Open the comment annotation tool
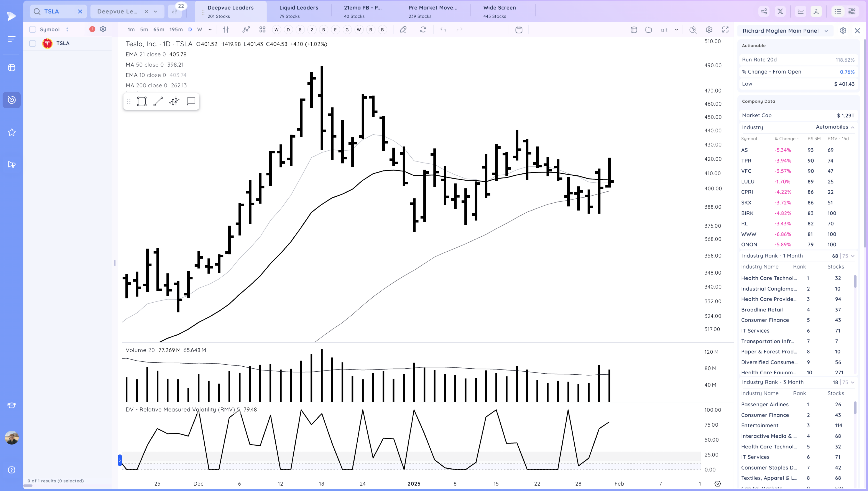 point(191,101)
